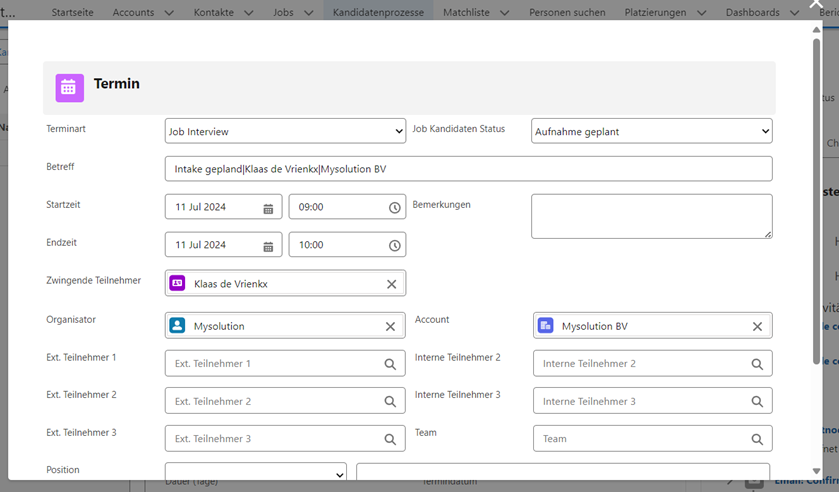Click search icon in Ext. Teilnehmer 1
The image size is (839, 492).
click(x=390, y=364)
